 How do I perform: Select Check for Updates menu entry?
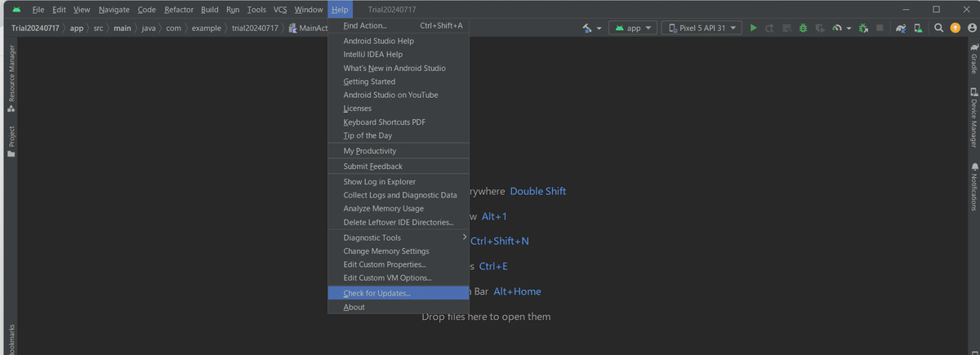(399, 293)
